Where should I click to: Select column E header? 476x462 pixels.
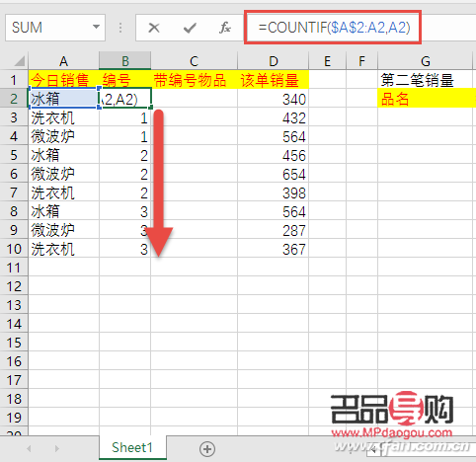click(327, 61)
